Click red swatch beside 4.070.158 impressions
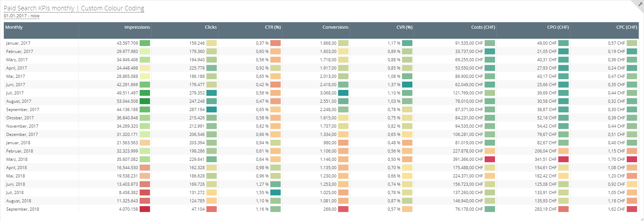The image size is (644, 221). [x=145, y=209]
